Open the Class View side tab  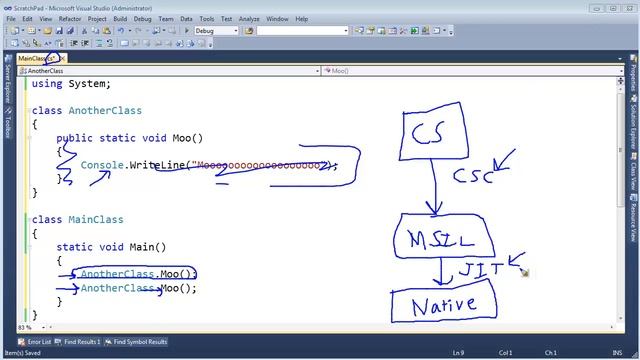click(633, 171)
